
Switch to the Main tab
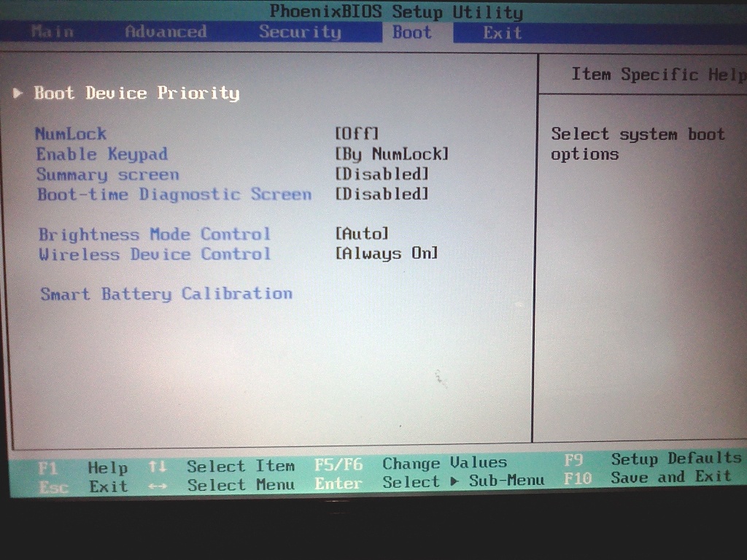coord(53,32)
